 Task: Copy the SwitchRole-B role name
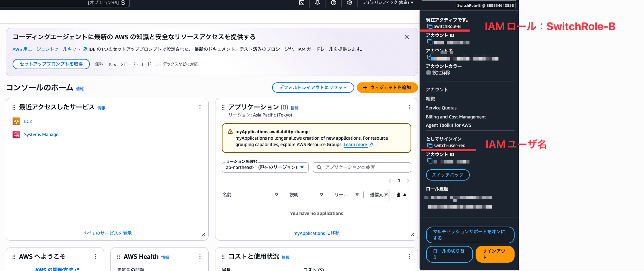pyautogui.click(x=430, y=26)
